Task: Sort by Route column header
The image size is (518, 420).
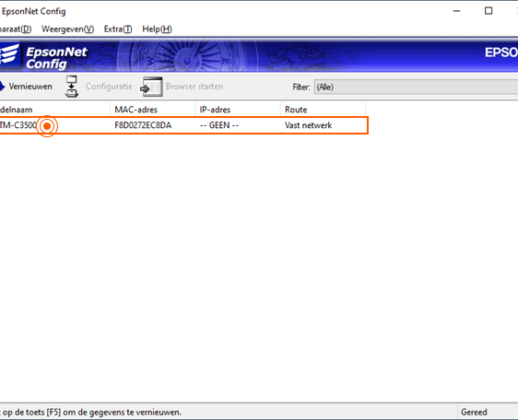Action: point(324,110)
